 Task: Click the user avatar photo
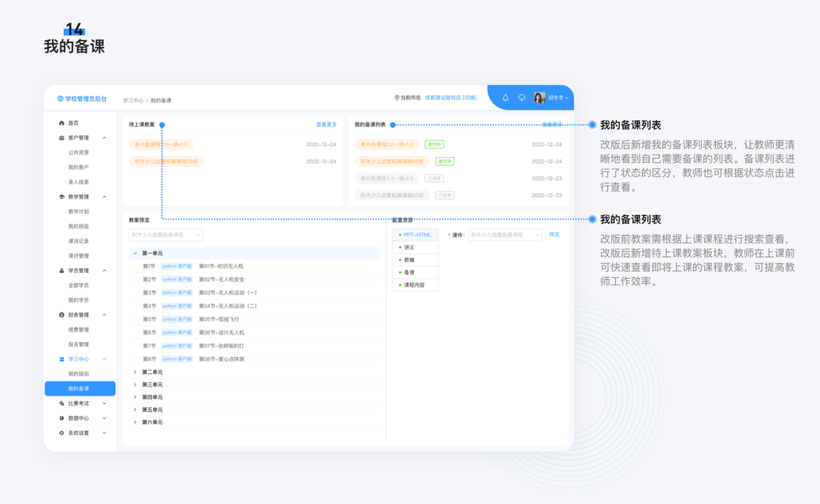click(x=539, y=97)
